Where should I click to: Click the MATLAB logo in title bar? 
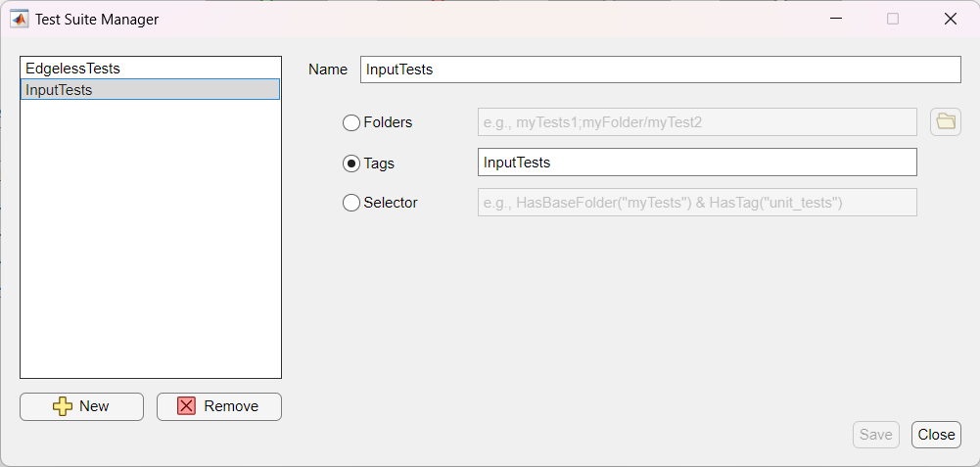click(x=20, y=19)
